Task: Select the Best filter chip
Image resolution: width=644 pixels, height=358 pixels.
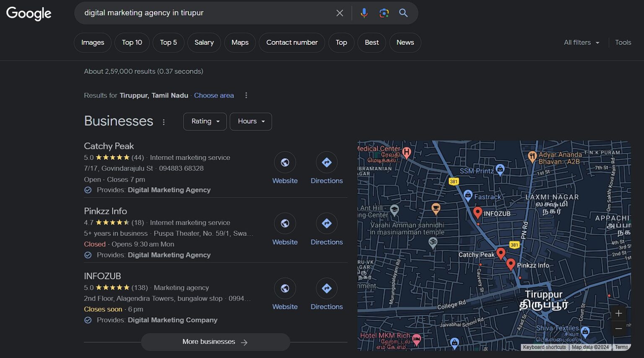Action: pos(371,43)
